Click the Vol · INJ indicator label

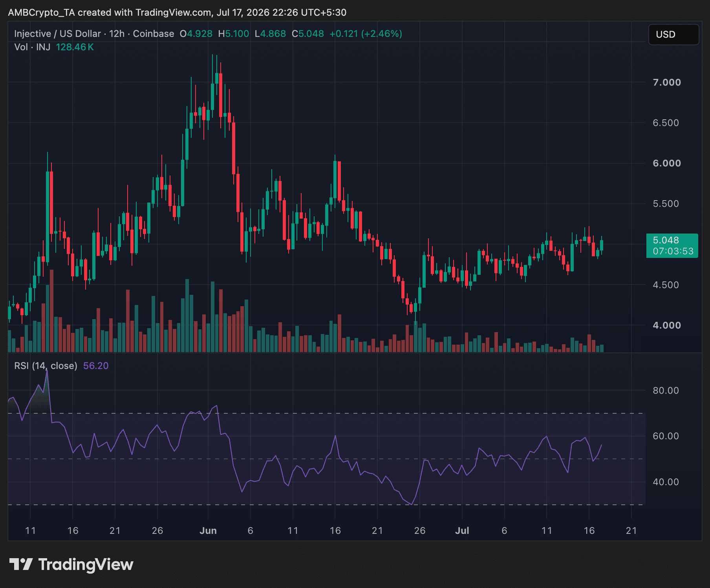(x=32, y=47)
